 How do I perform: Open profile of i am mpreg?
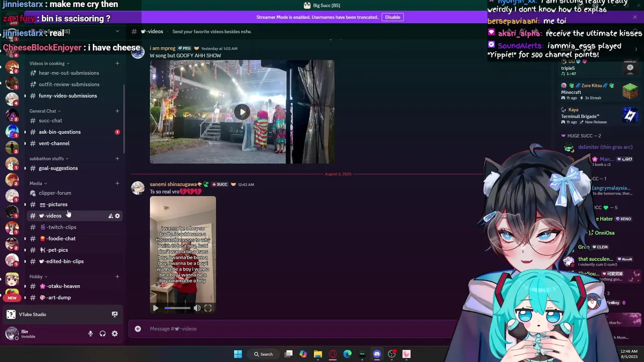pyautogui.click(x=162, y=48)
